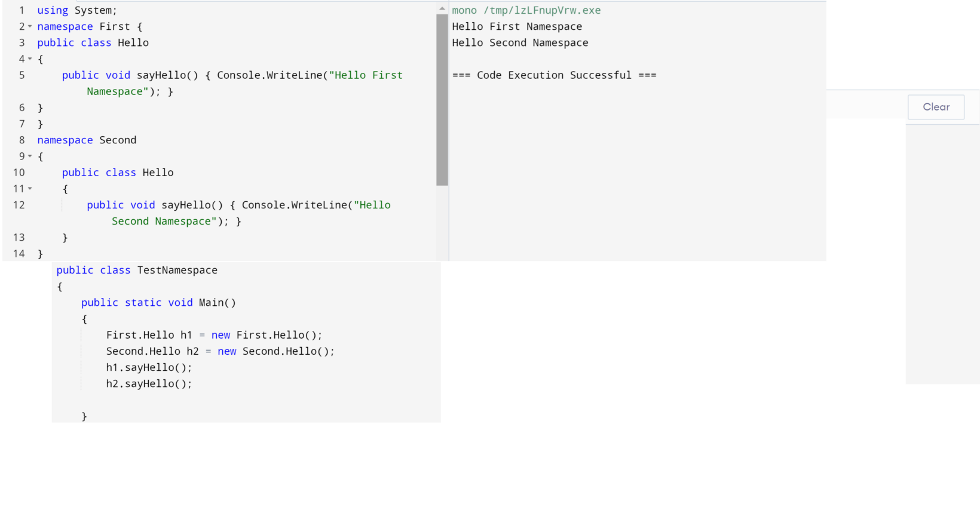The image size is (980, 531).
Task: Click line number 8 in the gutter
Action: click(x=22, y=140)
